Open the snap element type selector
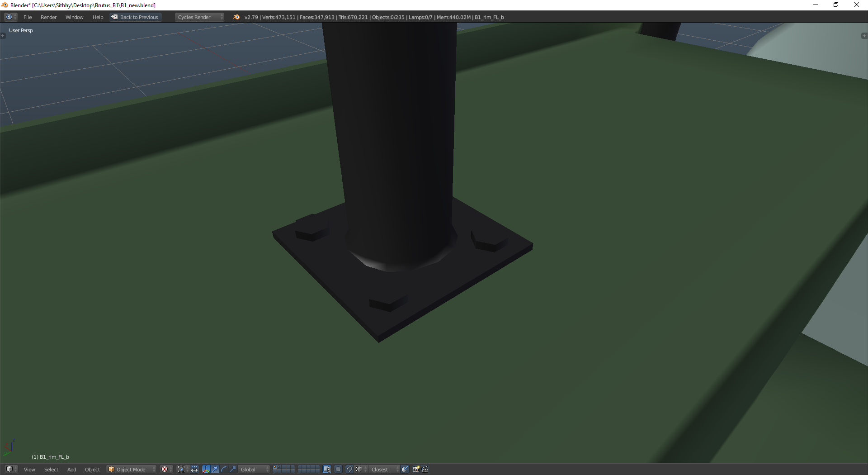The height and width of the screenshot is (475, 868). [x=361, y=470]
